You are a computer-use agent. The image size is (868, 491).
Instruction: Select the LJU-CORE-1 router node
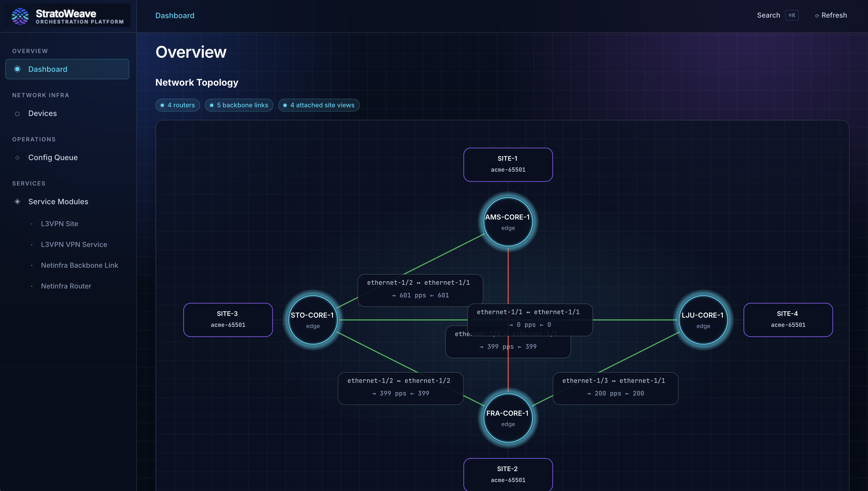click(703, 320)
